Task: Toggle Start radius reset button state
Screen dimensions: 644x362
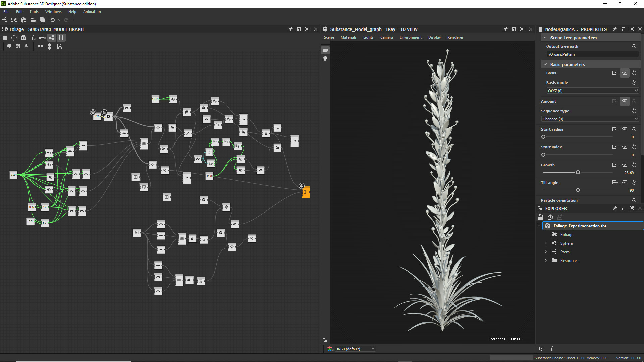Action: (x=634, y=129)
